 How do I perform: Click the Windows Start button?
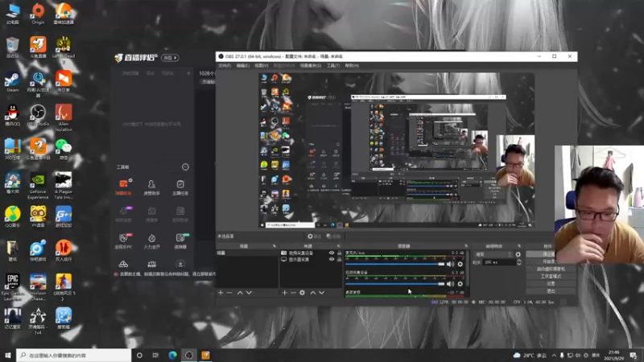click(x=8, y=356)
